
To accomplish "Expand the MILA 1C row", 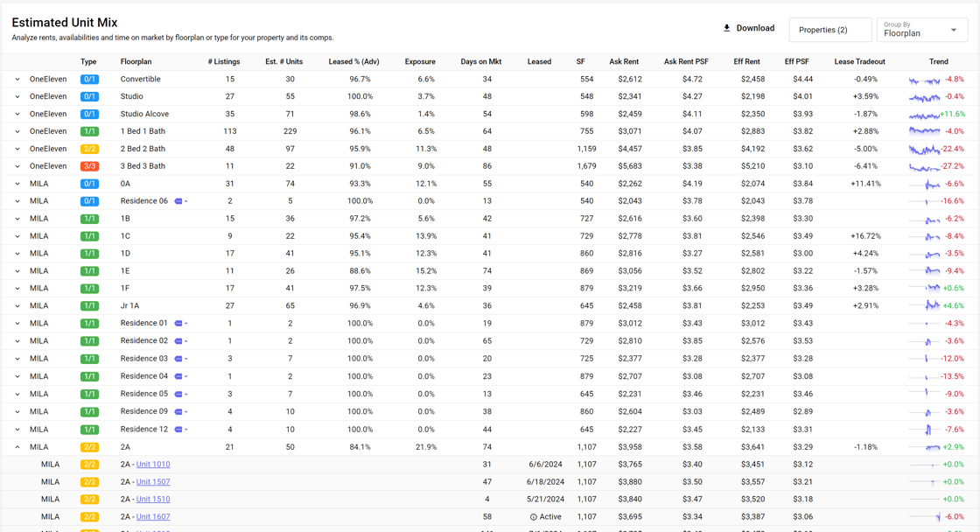I will (x=17, y=236).
